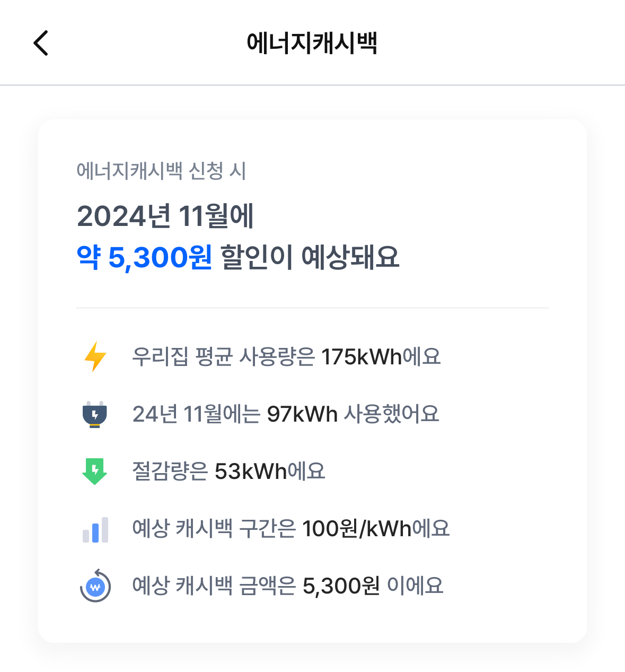Click the '할인이 예상돼요' heading text
Screen dimensions: 625x672
click(310, 257)
